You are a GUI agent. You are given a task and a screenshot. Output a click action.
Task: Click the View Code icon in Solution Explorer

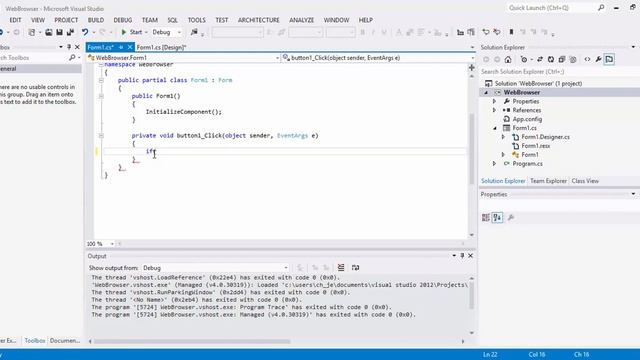[587, 59]
